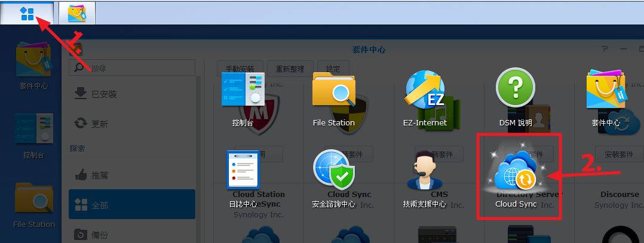Select 備份 category in Package Center sidebar

coord(132,235)
